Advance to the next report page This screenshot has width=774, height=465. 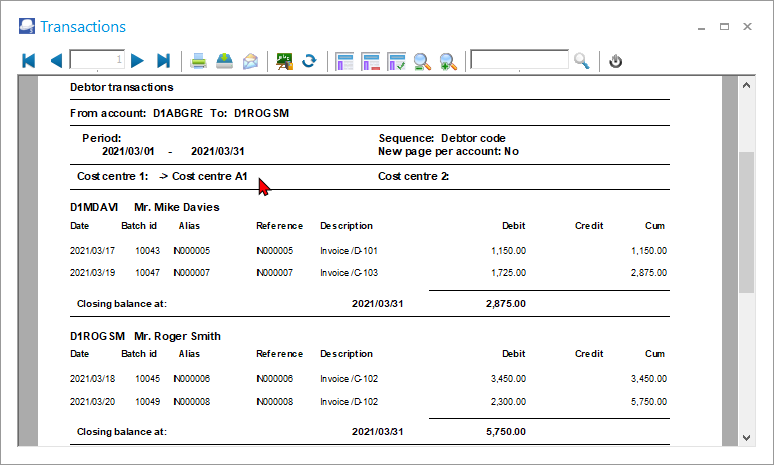138,61
